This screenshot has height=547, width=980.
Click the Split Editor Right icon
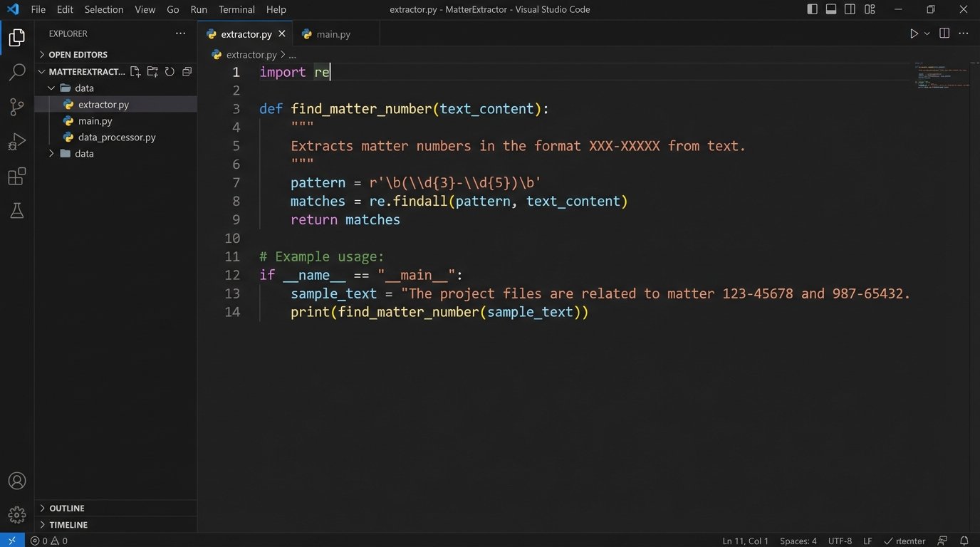point(944,33)
